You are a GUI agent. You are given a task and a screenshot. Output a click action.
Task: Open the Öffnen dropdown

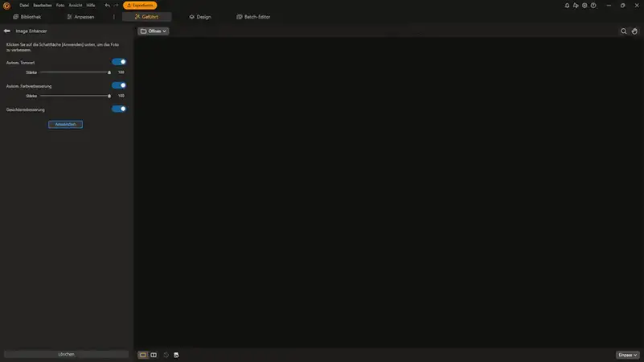point(154,31)
